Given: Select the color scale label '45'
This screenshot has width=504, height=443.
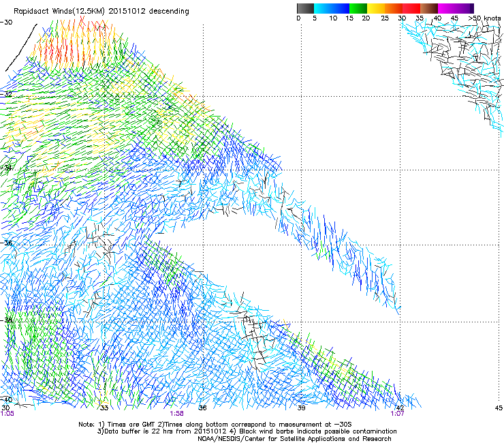Looking at the screenshot, I should [454, 18].
